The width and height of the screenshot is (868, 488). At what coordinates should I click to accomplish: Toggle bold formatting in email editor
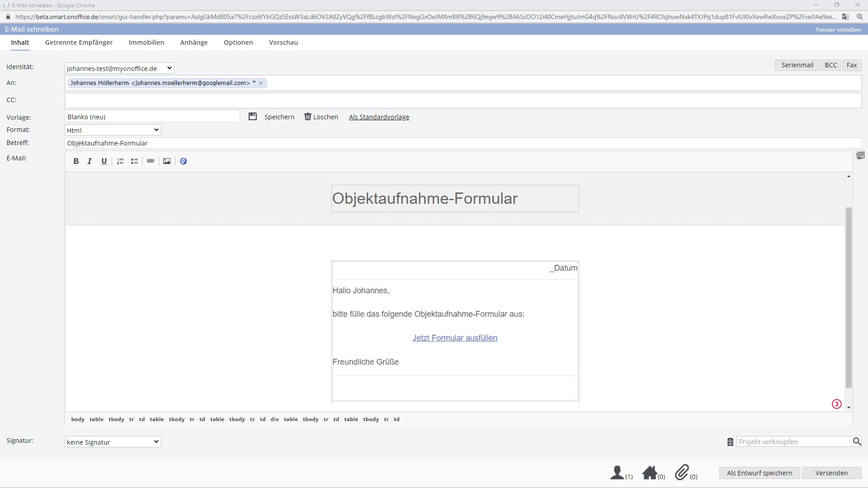coord(76,161)
